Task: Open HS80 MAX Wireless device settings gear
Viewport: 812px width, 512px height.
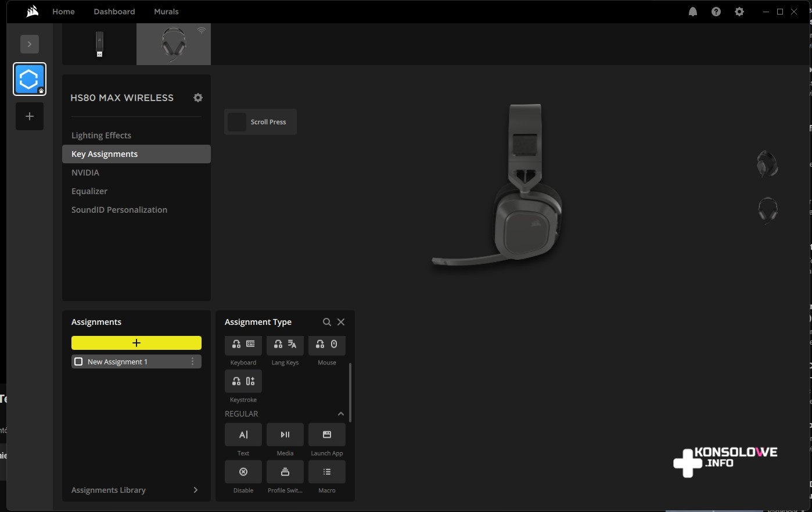Action: pos(198,98)
